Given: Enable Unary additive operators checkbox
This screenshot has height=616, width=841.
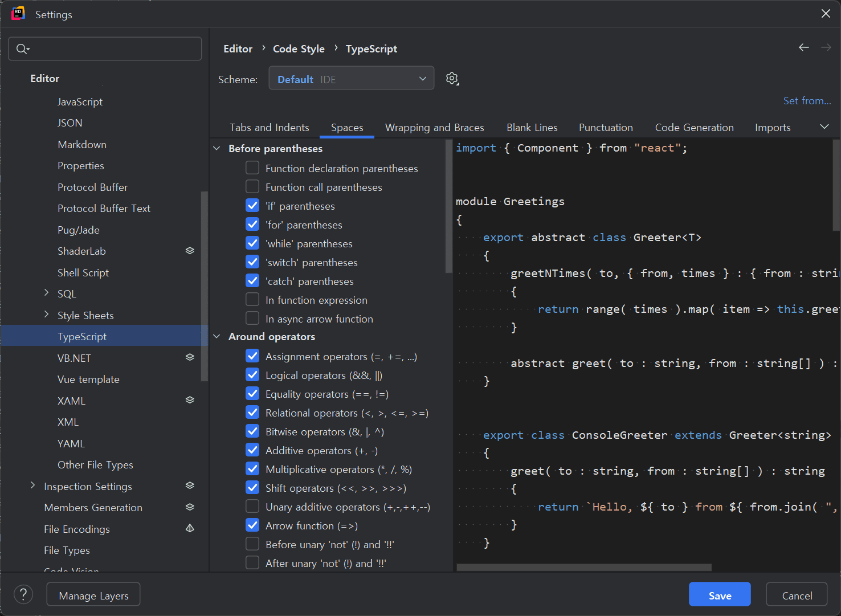Looking at the screenshot, I should coord(252,507).
